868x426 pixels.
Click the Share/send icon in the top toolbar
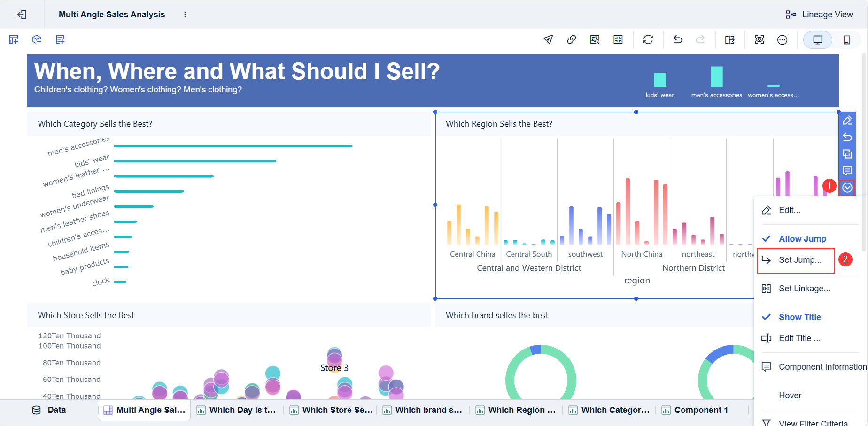coord(548,39)
